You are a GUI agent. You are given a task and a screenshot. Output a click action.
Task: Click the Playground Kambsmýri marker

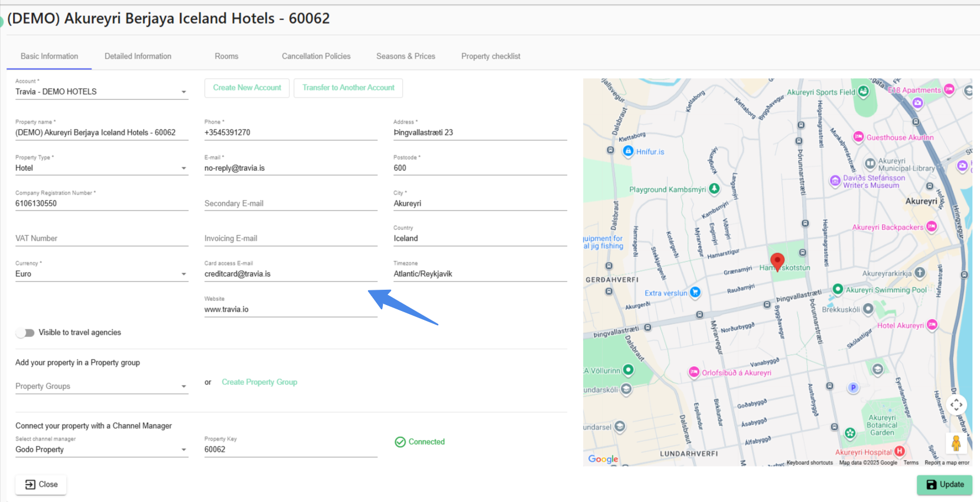[714, 189]
